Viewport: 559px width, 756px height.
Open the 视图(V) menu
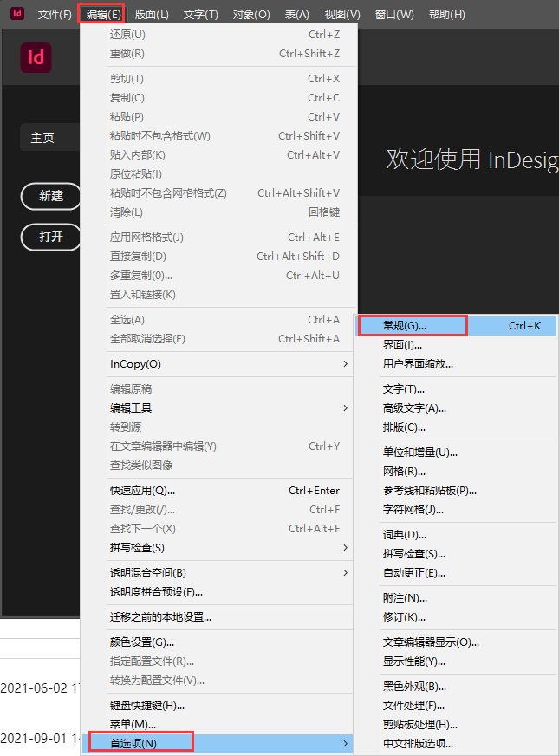[x=342, y=15]
